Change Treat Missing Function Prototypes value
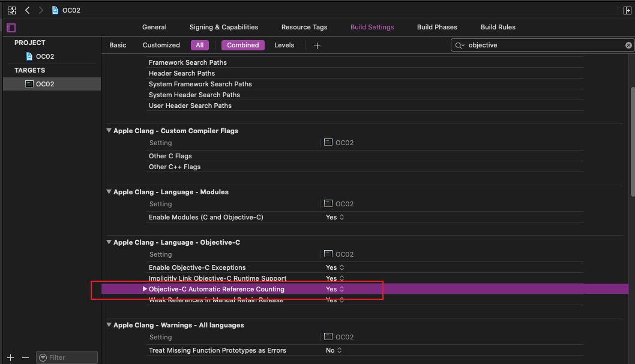This screenshot has width=635, height=364. coord(334,350)
